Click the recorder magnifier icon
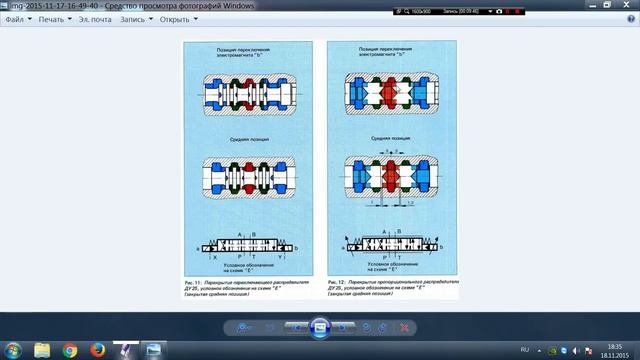 pos(407,11)
